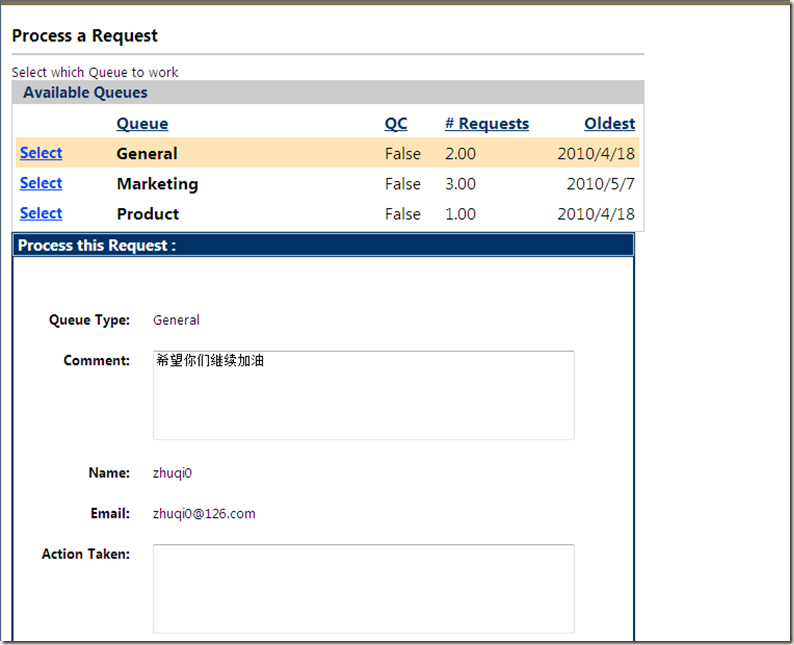Sort by # Requests column header
The width and height of the screenshot is (794, 645).
(487, 124)
